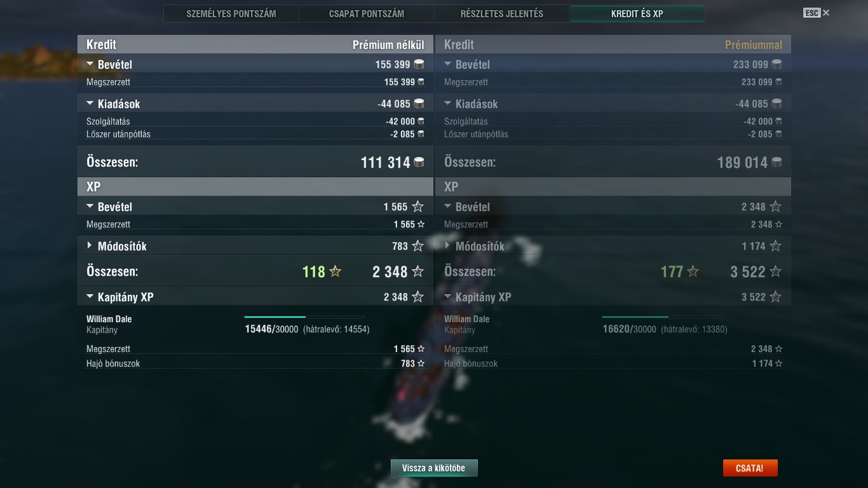Open the Személyes pontszám tab
The width and height of the screenshot is (868, 488).
pyautogui.click(x=231, y=13)
